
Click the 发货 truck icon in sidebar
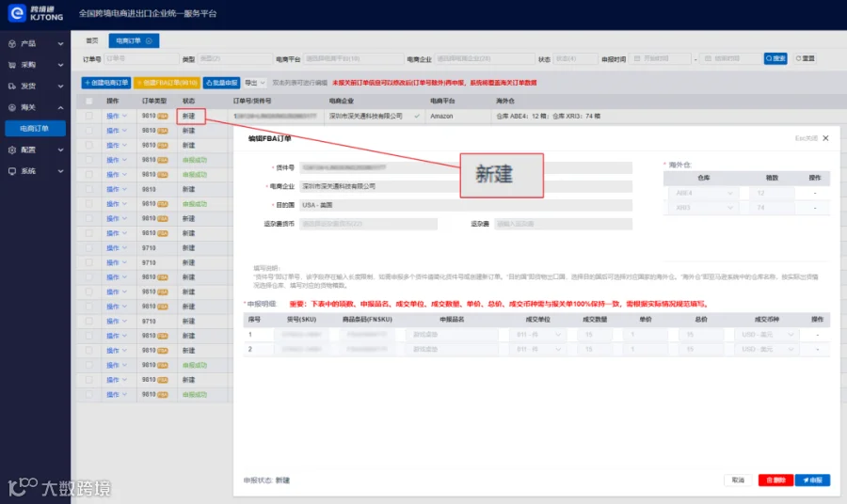tap(12, 86)
